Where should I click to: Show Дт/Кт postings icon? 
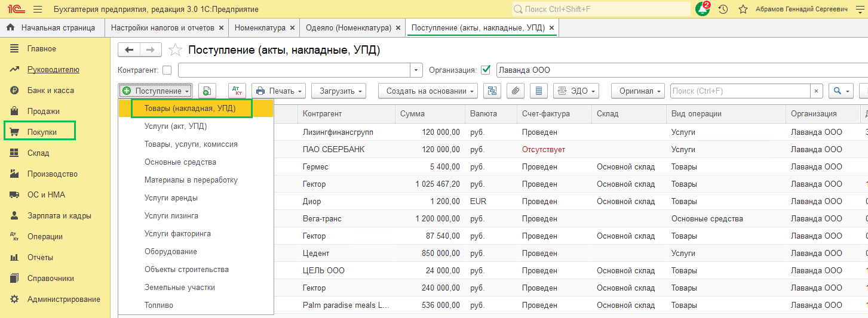(237, 91)
